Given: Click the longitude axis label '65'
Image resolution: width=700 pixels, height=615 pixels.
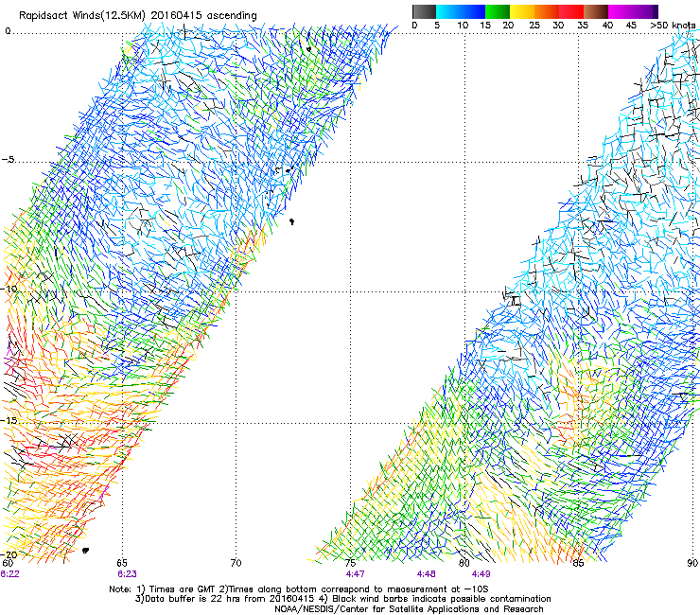Looking at the screenshot, I should [122, 563].
